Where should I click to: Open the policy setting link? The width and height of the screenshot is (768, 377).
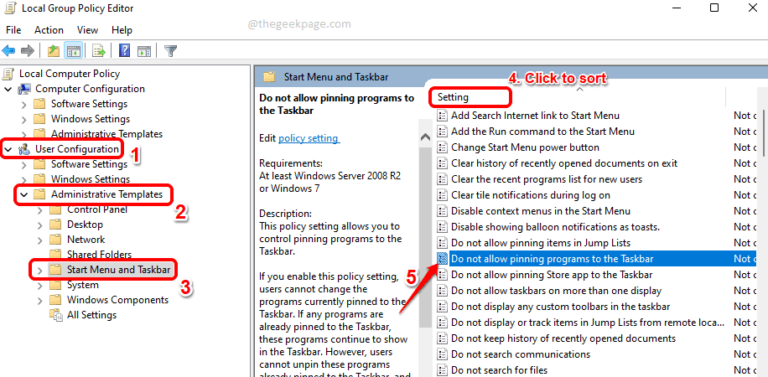(x=308, y=139)
